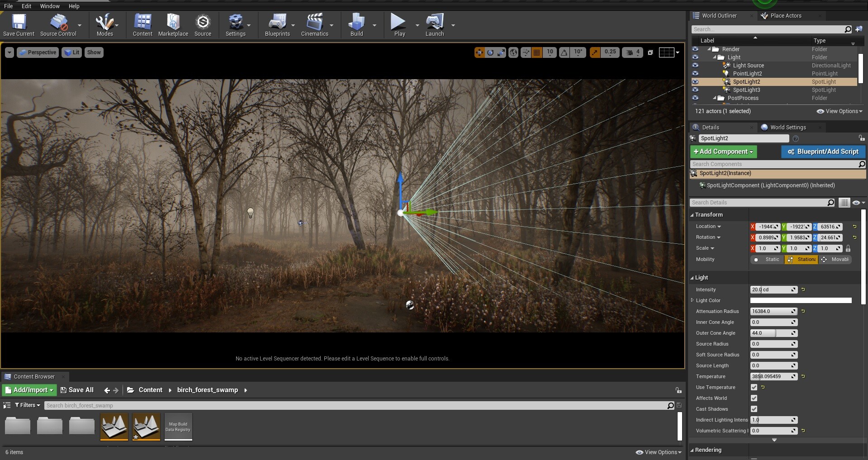Viewport: 868px width, 460px height.
Task: Disable the Use Temperature checkbox
Action: coord(754,387)
